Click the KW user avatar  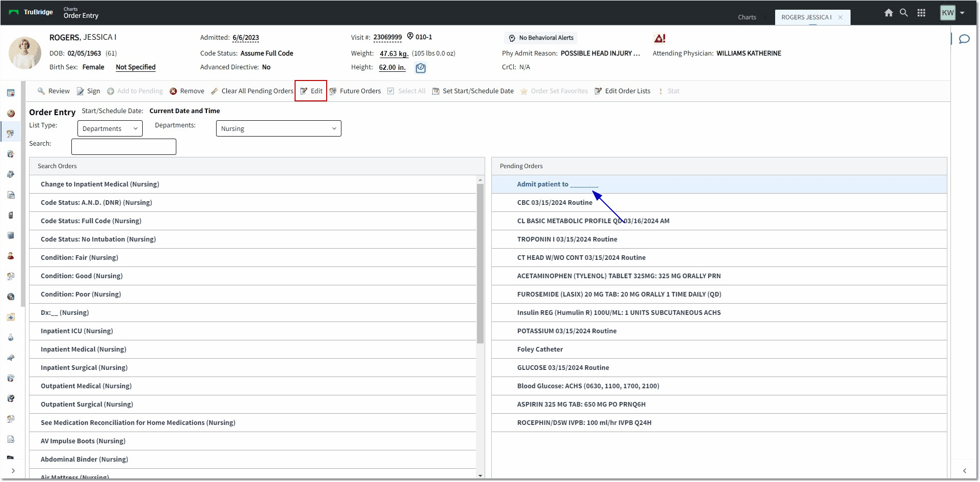(x=948, y=13)
